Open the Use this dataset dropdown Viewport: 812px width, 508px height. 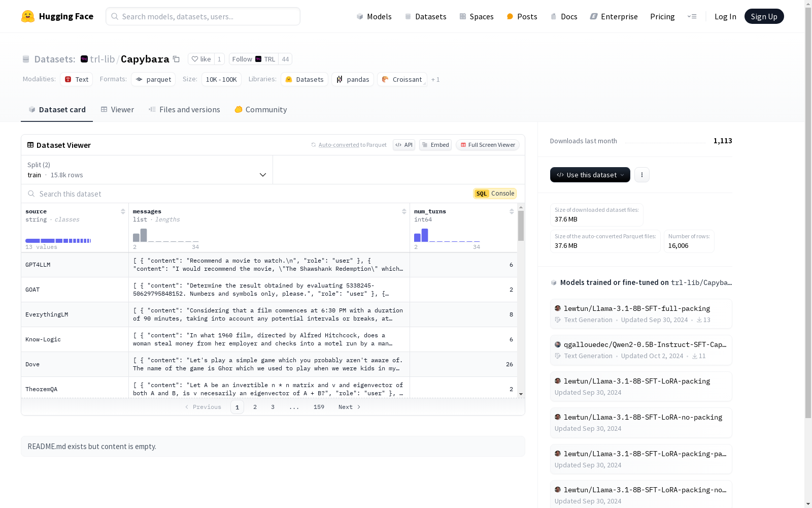click(x=590, y=175)
